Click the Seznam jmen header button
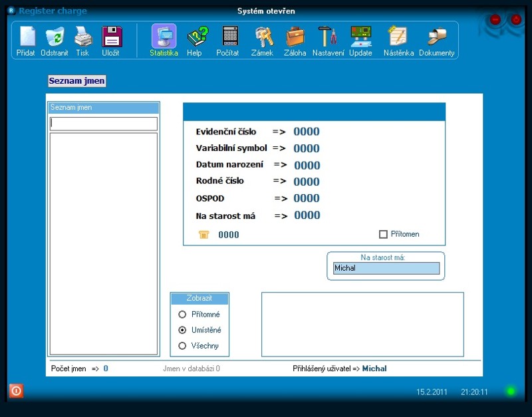The height and width of the screenshot is (417, 532). 77,81
